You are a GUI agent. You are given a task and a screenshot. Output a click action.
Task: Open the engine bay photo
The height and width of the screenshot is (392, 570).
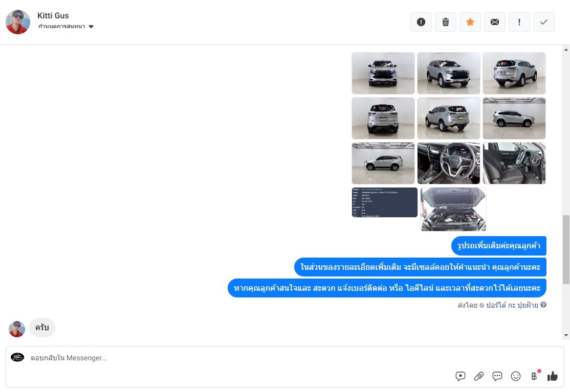pyautogui.click(x=453, y=210)
